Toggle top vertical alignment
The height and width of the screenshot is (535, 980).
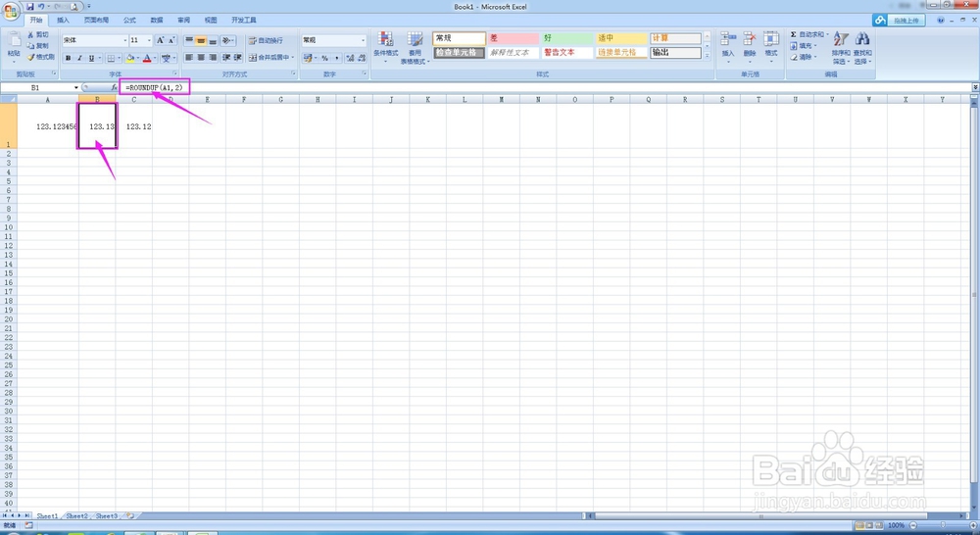click(189, 40)
